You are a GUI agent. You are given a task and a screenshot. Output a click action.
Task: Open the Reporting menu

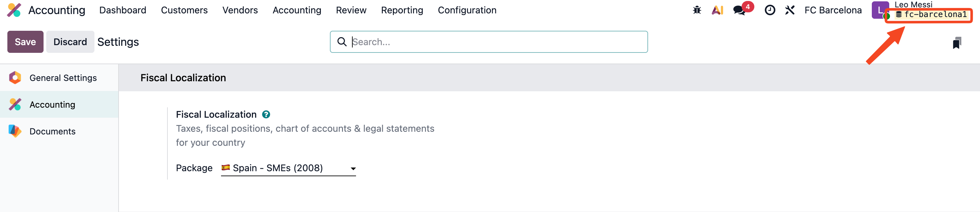(402, 10)
